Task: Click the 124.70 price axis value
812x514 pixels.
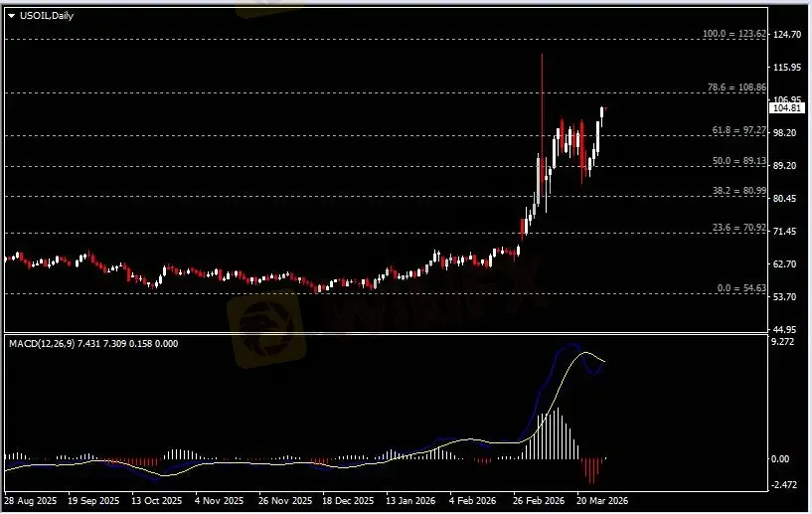Action: [x=786, y=34]
